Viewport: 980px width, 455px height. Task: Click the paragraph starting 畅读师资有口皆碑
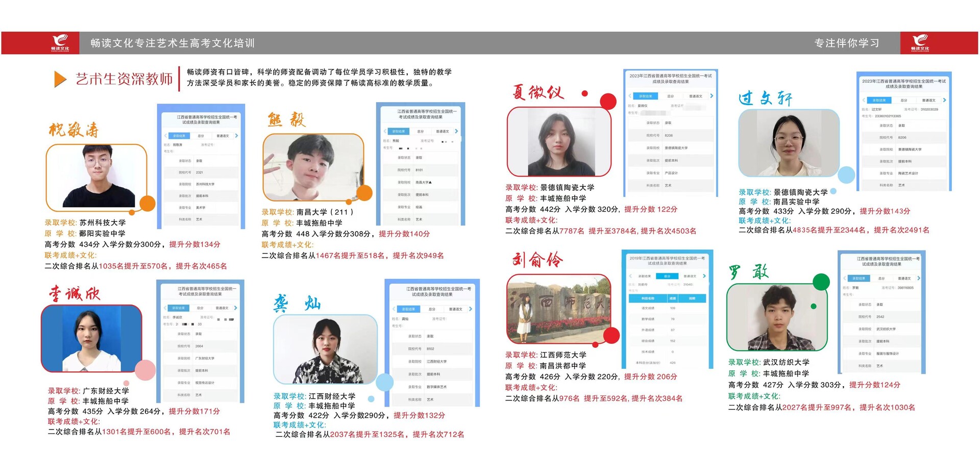pos(319,78)
